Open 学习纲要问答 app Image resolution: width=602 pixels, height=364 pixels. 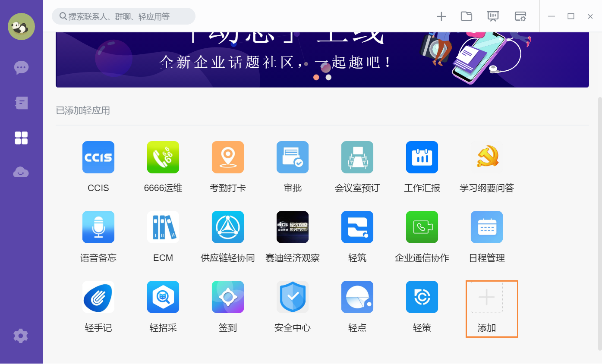[487, 157]
